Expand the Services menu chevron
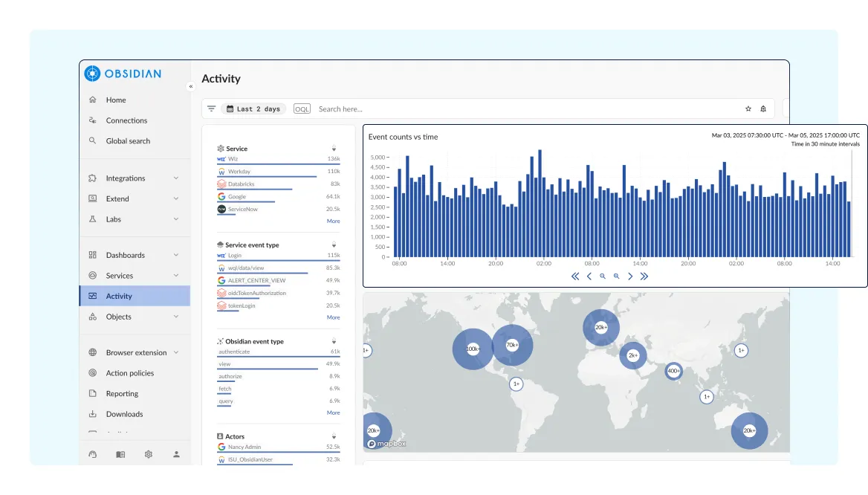 176,276
